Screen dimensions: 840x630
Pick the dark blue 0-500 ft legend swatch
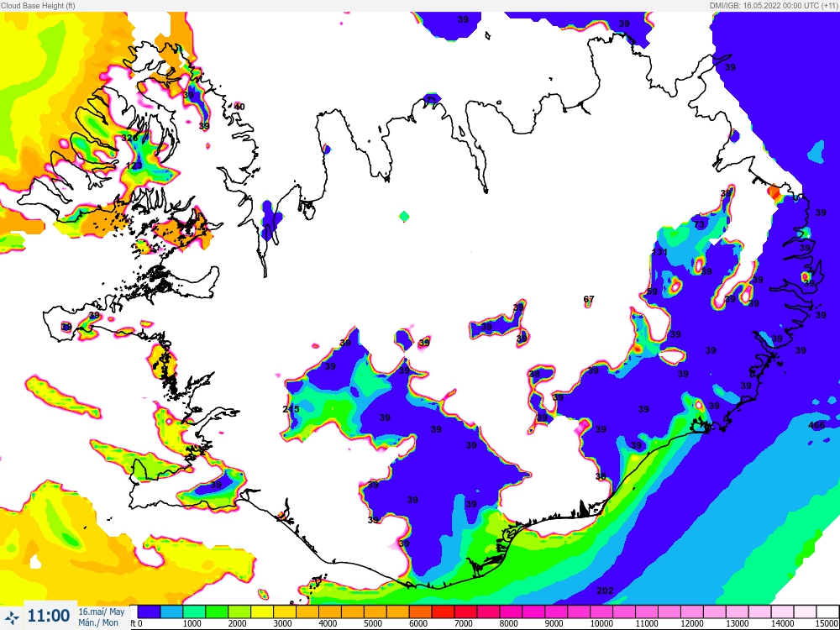(149, 612)
